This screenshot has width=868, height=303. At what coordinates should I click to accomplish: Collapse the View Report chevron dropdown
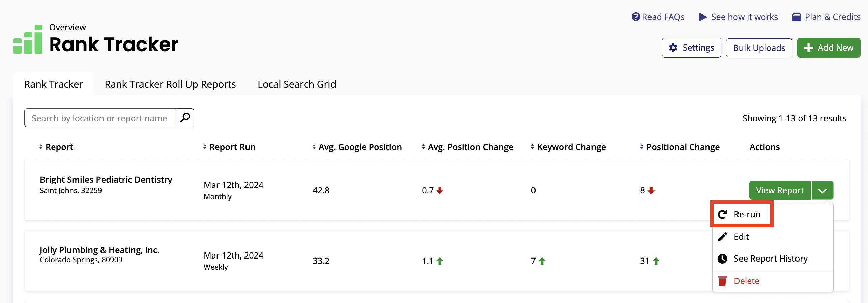(x=822, y=190)
